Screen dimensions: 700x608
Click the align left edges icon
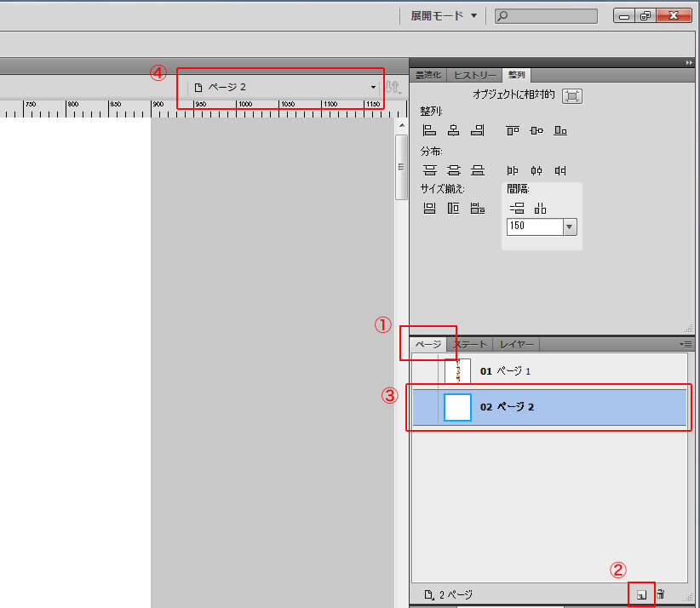[429, 130]
